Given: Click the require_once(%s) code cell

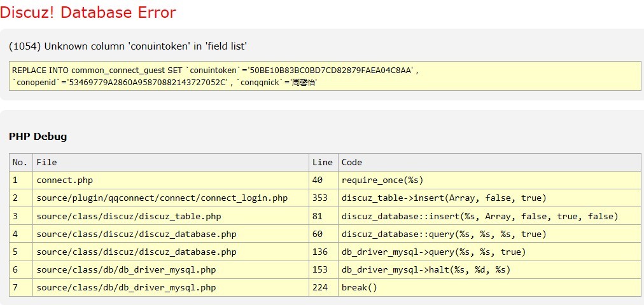Looking at the screenshot, I should point(382,180).
